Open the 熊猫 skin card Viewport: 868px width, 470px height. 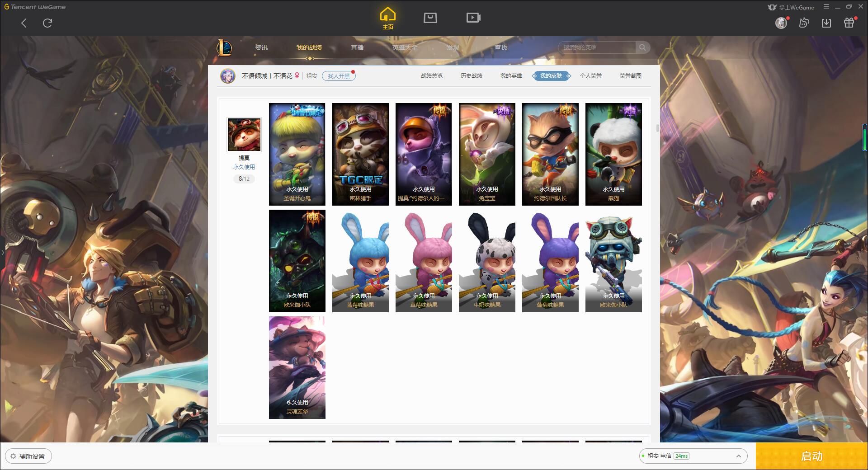point(613,154)
